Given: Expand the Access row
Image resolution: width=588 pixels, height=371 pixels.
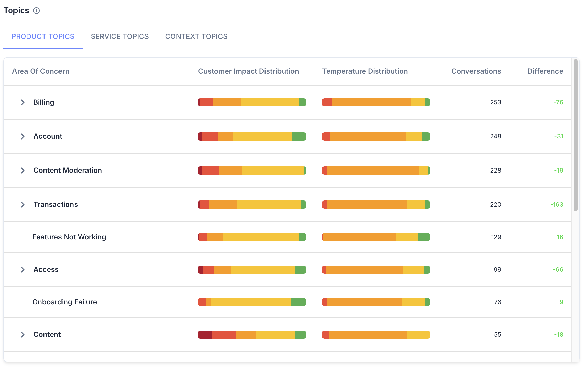Looking at the screenshot, I should click(23, 270).
